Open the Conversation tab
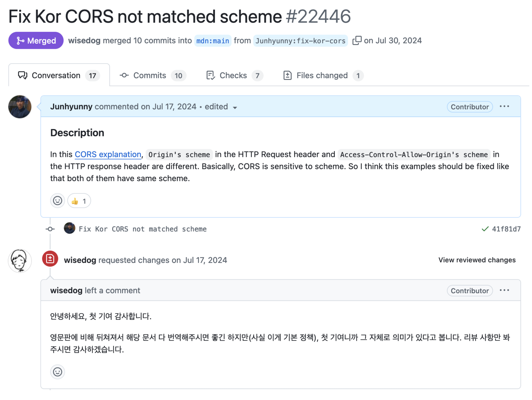This screenshot has height=400, width=532. pyautogui.click(x=59, y=76)
